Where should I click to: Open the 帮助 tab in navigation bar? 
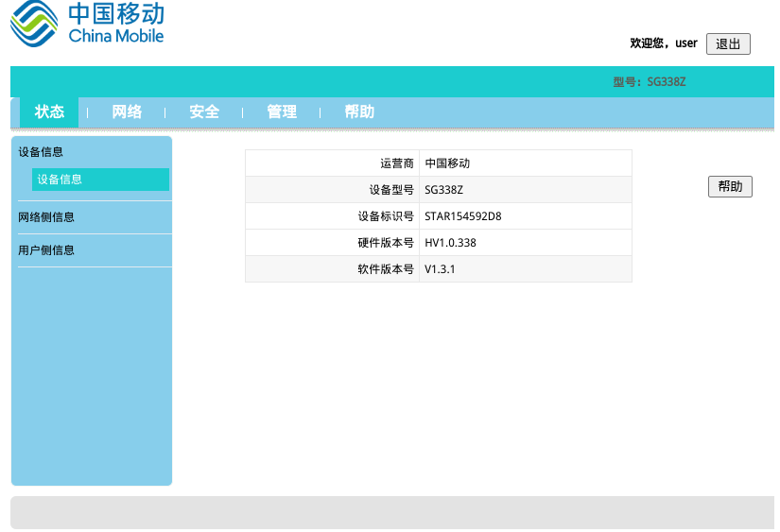tap(359, 112)
